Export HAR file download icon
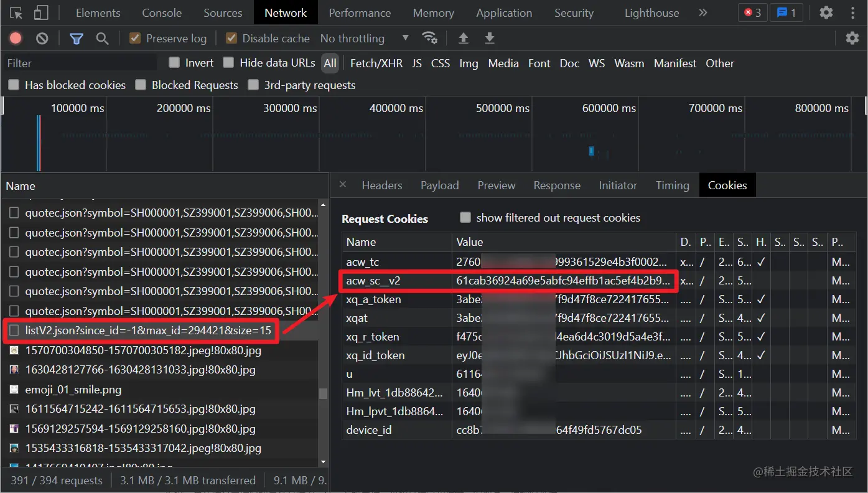The image size is (868, 493). [x=490, y=39]
